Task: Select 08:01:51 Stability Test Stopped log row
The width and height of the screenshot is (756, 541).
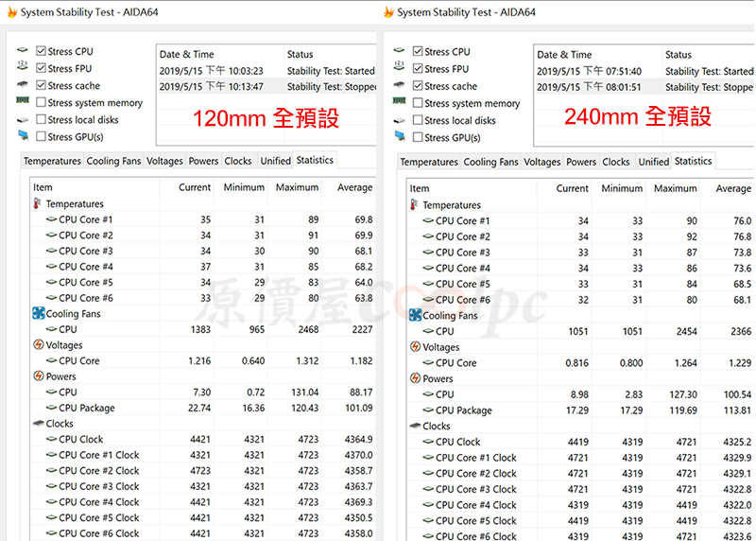Action: coord(644,87)
